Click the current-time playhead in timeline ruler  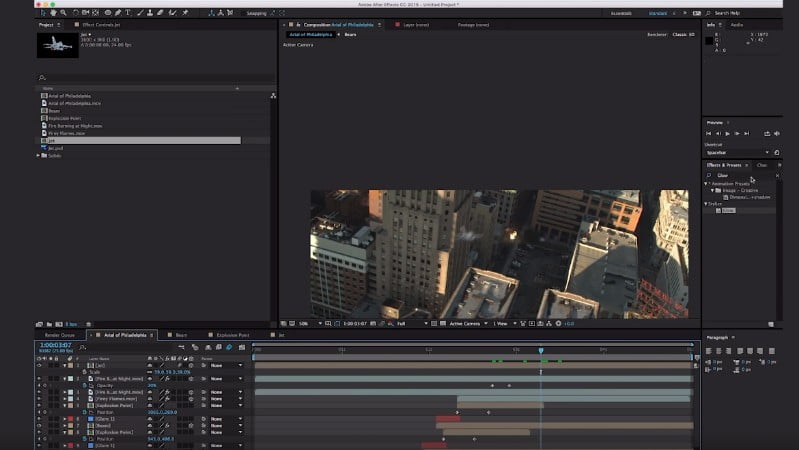click(x=541, y=350)
